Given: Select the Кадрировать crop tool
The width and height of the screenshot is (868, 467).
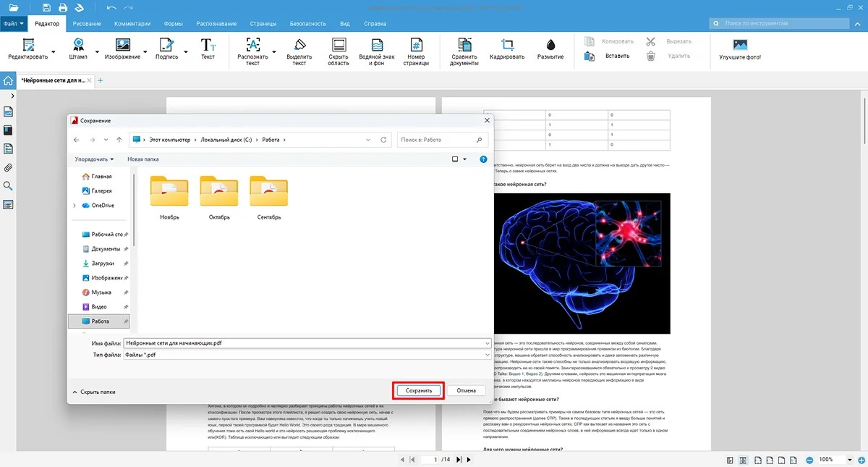Looking at the screenshot, I should (507, 49).
